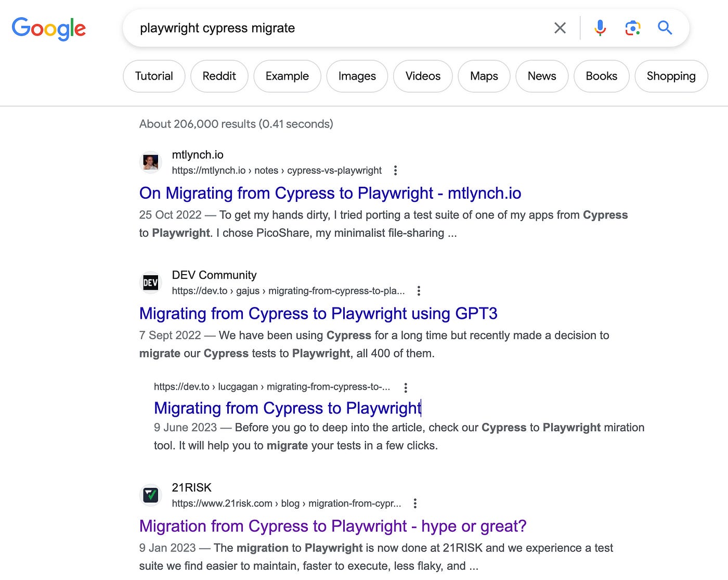This screenshot has height=580, width=728.
Task: Click the www.21risk.com blog URL breadcrumb
Action: 287,504
